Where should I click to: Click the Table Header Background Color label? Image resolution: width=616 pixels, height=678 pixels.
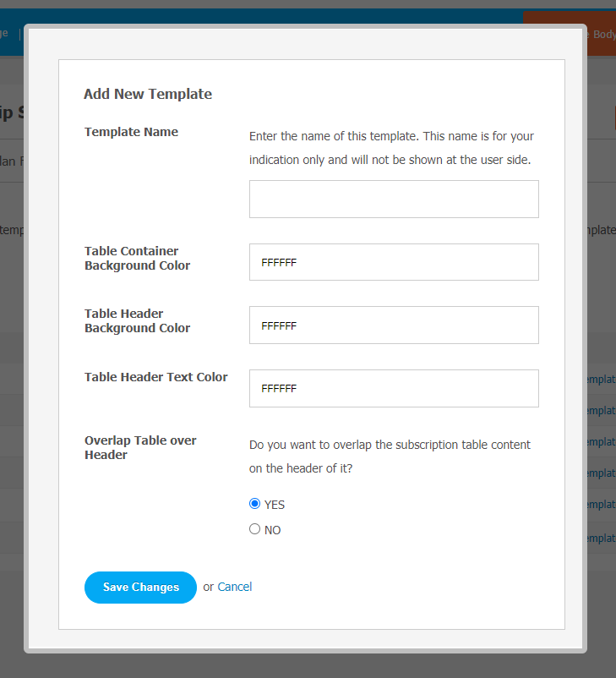(x=137, y=321)
